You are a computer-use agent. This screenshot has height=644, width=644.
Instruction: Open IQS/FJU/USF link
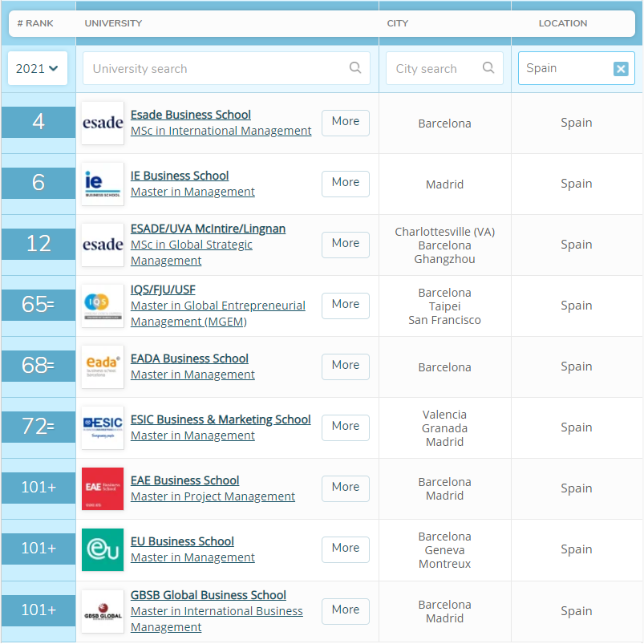pyautogui.click(x=163, y=290)
